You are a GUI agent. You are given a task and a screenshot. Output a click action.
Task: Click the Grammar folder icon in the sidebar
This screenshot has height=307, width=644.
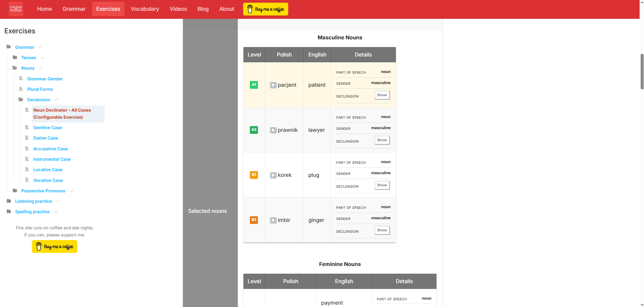point(9,47)
